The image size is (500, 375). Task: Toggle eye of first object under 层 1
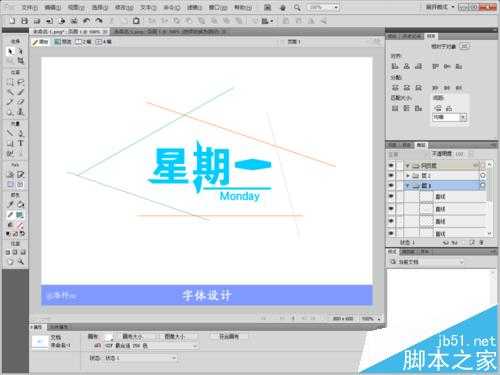pyautogui.click(x=391, y=197)
